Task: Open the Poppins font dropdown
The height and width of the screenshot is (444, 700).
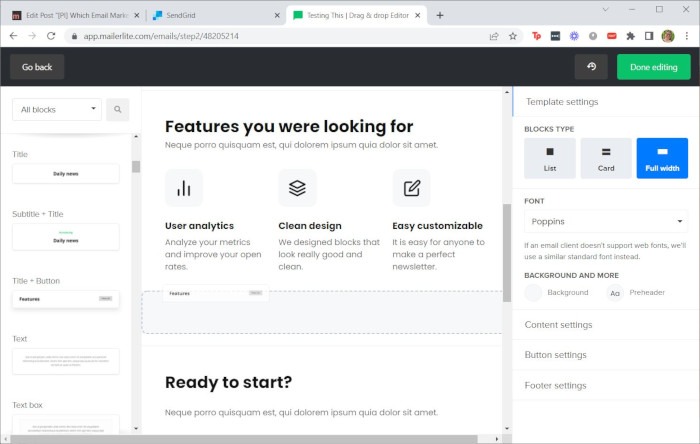Action: tap(606, 221)
